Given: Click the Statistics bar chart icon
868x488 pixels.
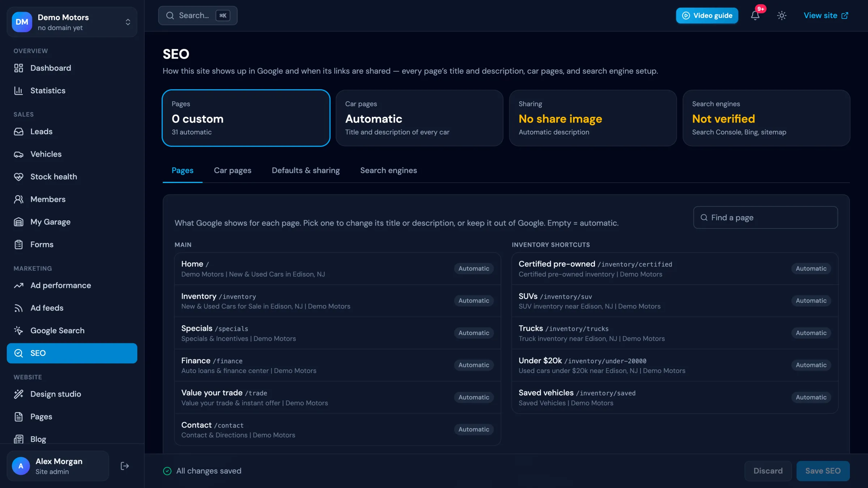Looking at the screenshot, I should [x=18, y=90].
